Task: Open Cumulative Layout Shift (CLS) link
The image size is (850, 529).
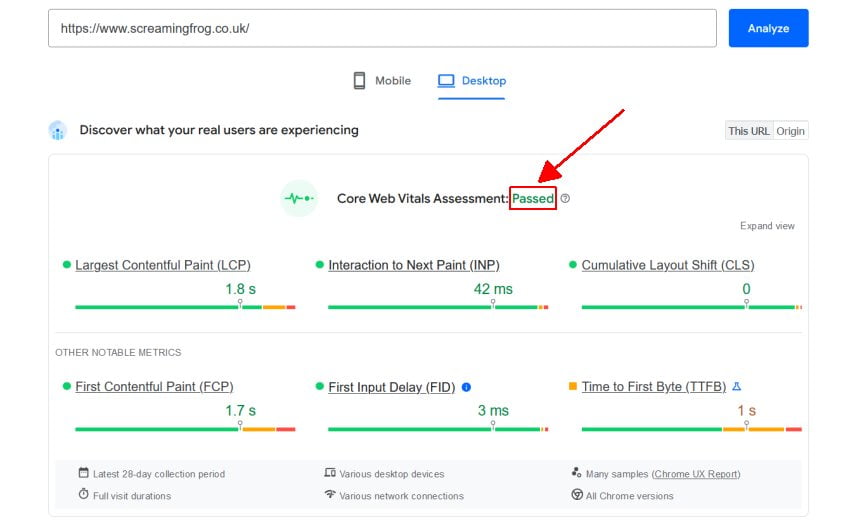Action: (668, 265)
